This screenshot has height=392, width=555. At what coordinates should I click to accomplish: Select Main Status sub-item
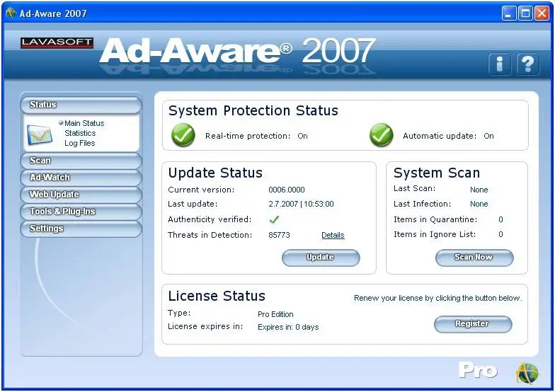tap(84, 123)
